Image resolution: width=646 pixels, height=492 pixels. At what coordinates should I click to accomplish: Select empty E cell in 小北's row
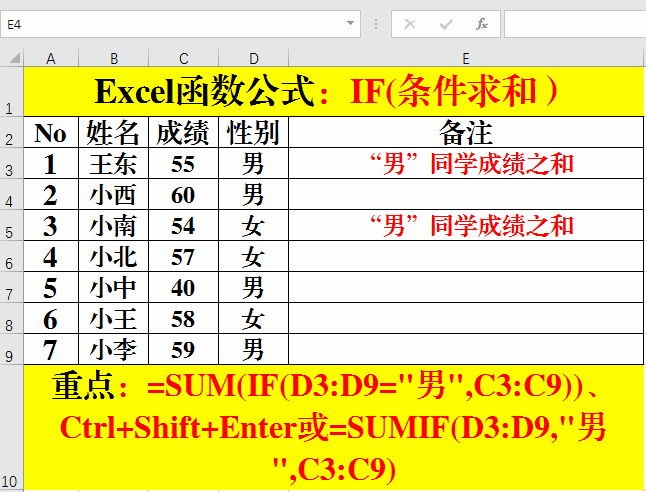[x=466, y=256]
